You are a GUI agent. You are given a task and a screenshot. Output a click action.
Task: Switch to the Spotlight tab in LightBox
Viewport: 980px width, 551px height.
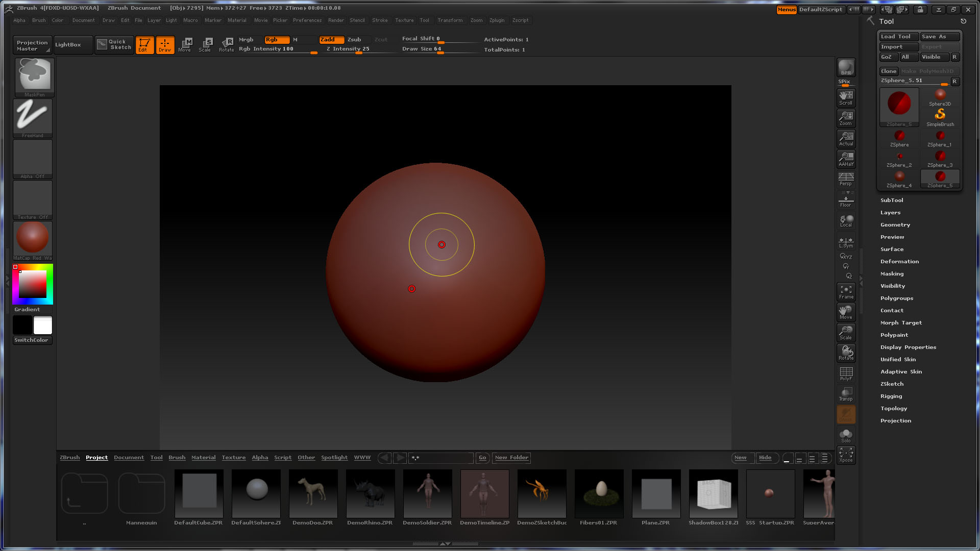click(334, 458)
